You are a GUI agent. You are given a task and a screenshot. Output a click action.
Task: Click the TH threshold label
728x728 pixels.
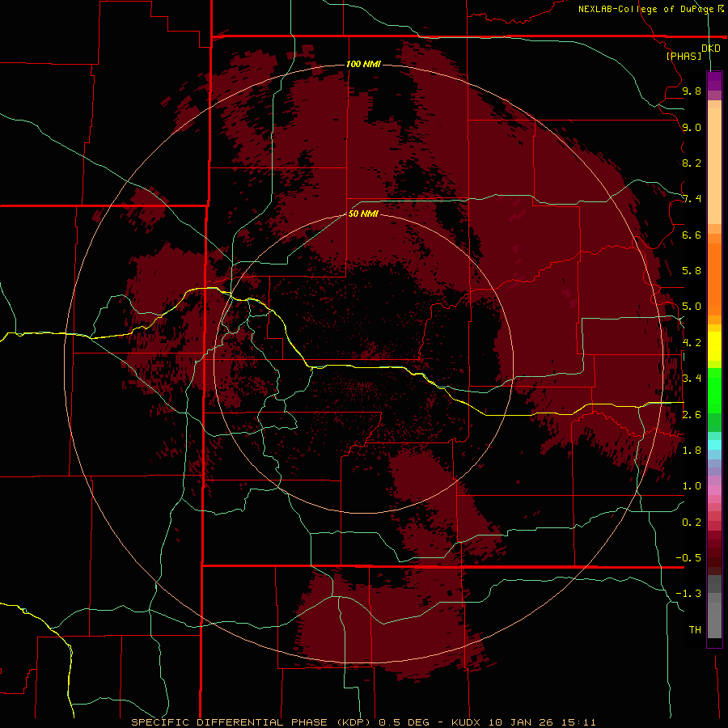(x=695, y=629)
